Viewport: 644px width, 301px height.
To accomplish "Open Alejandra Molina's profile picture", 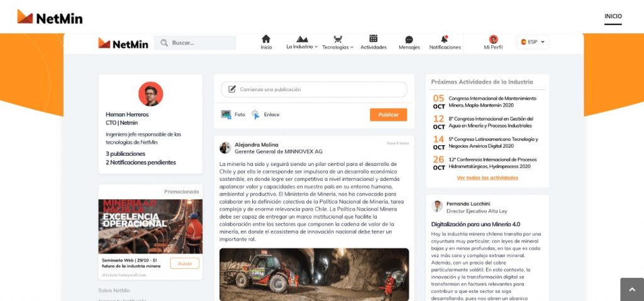I will pyautogui.click(x=225, y=148).
